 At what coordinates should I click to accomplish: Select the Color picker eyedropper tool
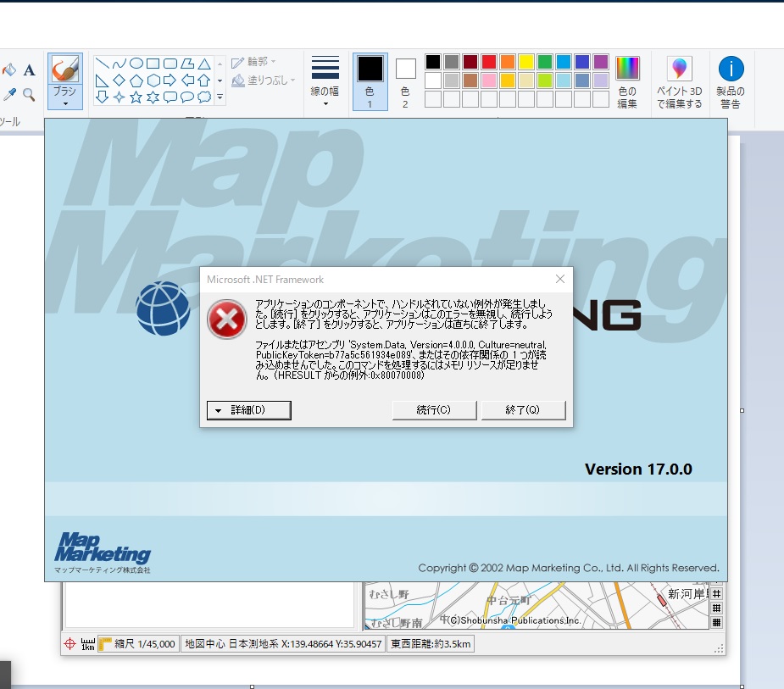pos(9,94)
